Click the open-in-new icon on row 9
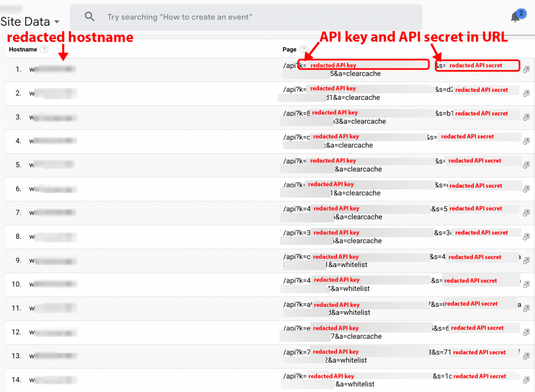Viewport: 535px width, 392px height. point(526,260)
